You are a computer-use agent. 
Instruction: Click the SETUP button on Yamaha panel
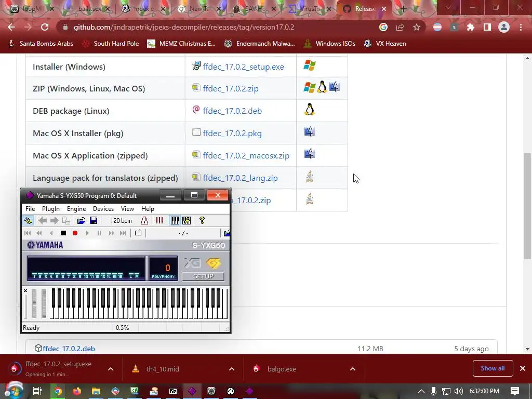[203, 276]
